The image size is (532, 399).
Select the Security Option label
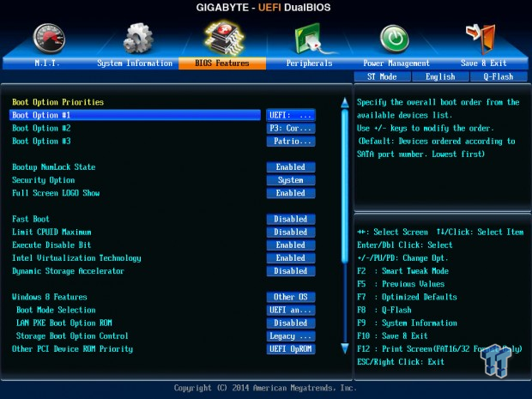coord(44,180)
